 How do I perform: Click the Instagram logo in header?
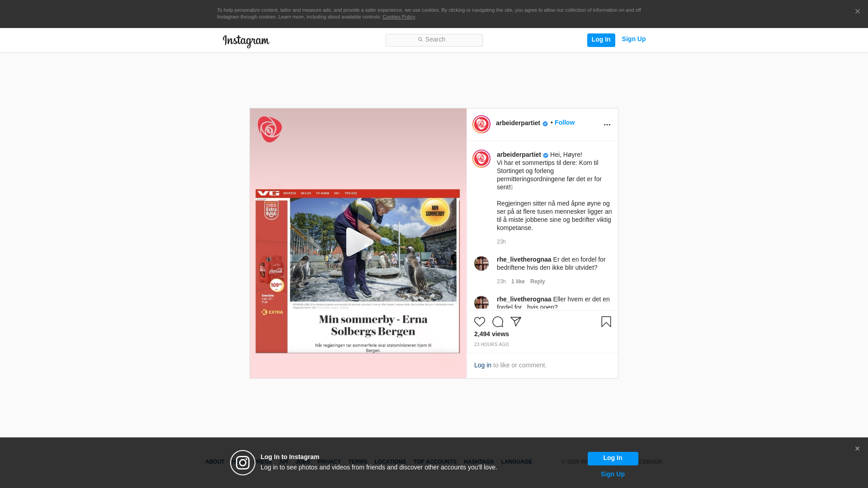point(246,41)
